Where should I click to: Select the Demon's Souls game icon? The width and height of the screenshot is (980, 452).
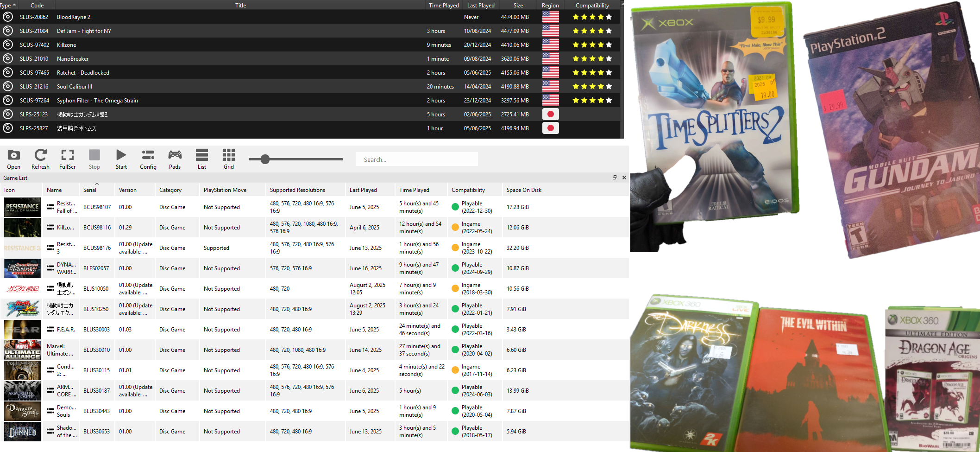[22, 411]
